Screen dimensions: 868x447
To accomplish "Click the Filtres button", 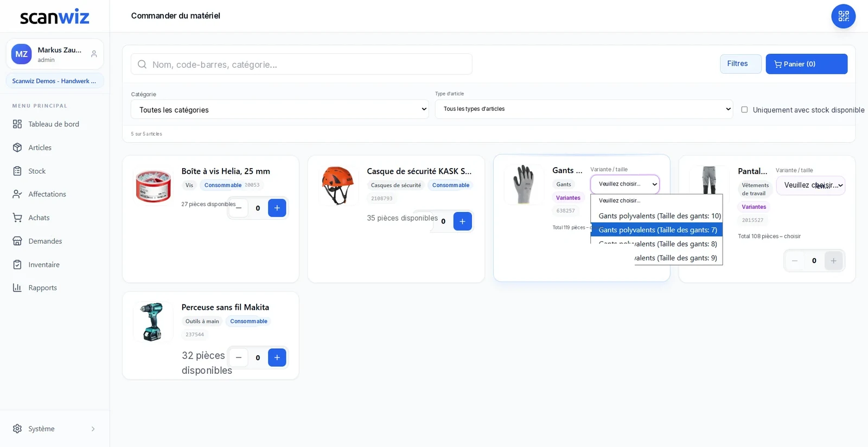I will (x=741, y=64).
